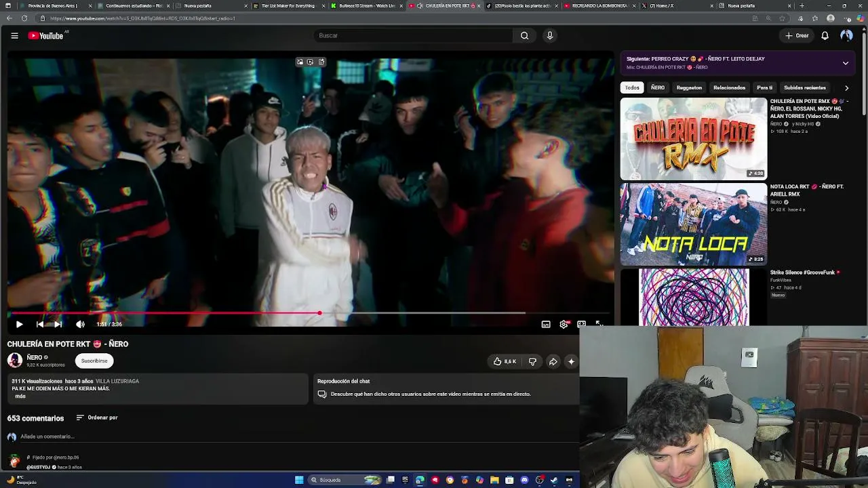Open the VILLA LUZURIAGA location link

[117, 382]
